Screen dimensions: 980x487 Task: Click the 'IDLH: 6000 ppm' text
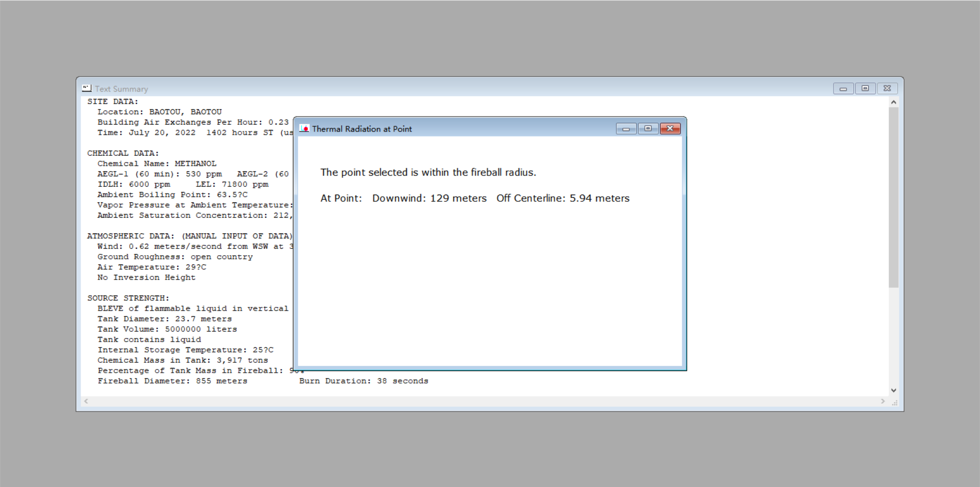pyautogui.click(x=133, y=184)
